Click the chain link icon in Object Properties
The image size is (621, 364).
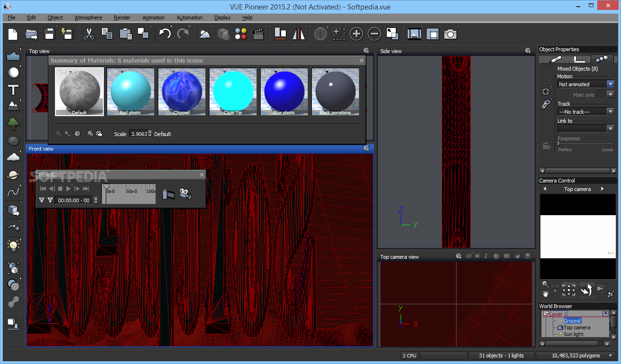coord(546,105)
